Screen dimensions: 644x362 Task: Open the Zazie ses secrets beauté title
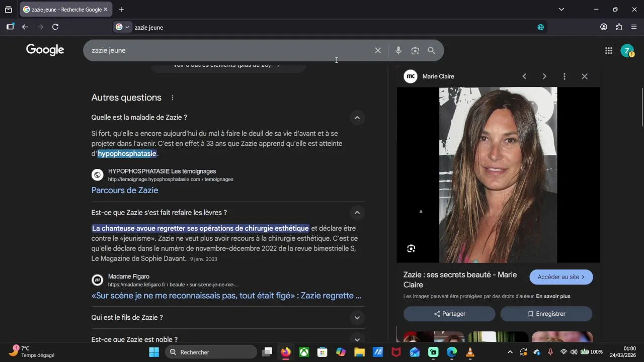click(460, 280)
